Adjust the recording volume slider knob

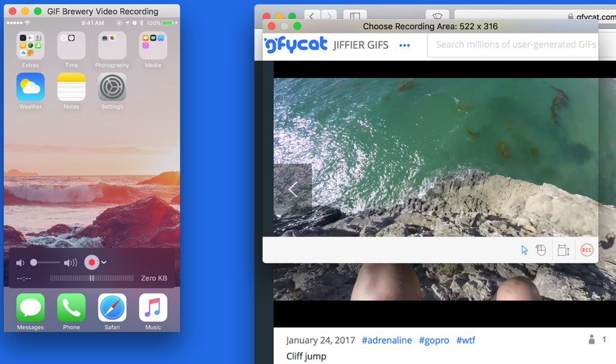click(x=34, y=263)
